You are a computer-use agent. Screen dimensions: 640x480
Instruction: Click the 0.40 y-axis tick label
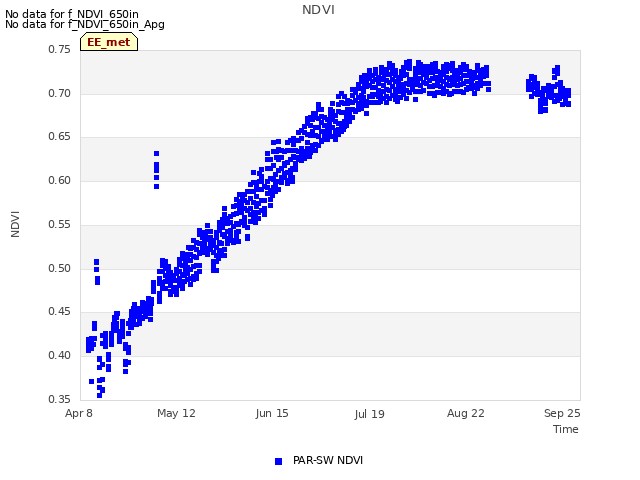point(60,355)
